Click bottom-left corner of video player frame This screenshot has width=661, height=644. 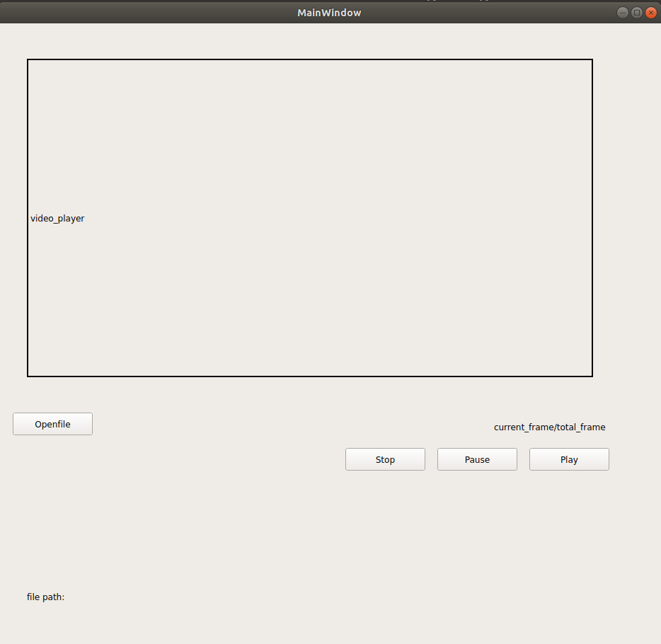point(28,376)
